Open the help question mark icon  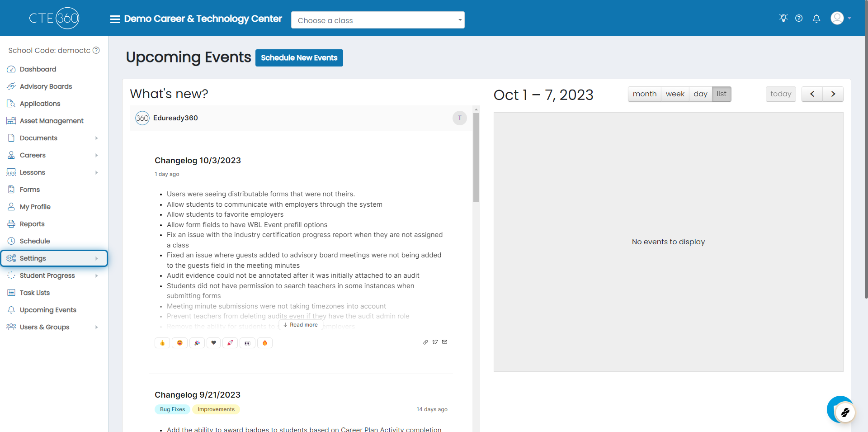click(799, 18)
